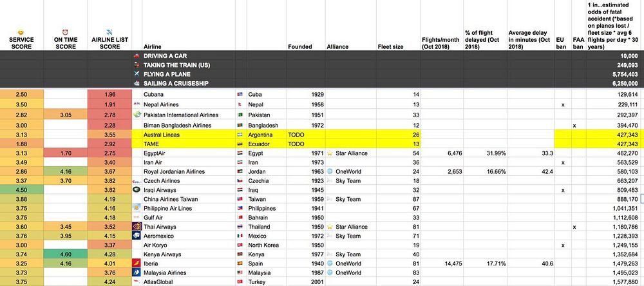This screenshot has width=644, height=286.
Task: Select the 'FAA ban' column header
Action: (578, 43)
